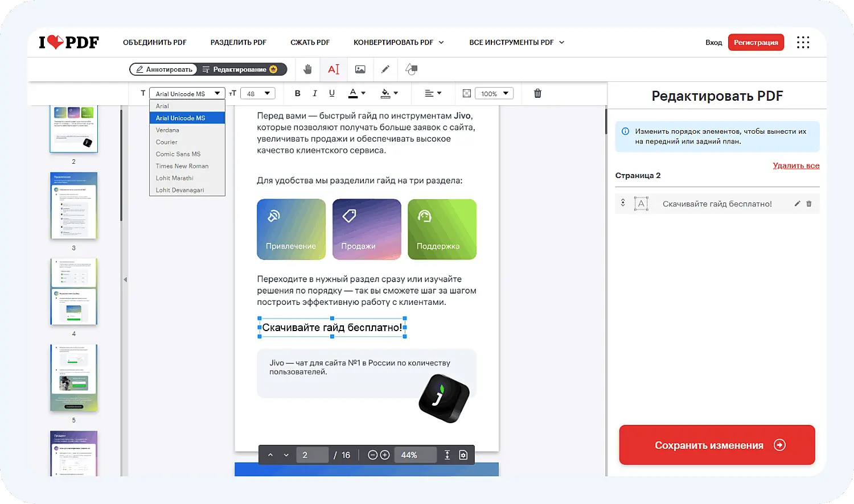
Task: Reorder the element using drag handle arrows
Action: [623, 203]
